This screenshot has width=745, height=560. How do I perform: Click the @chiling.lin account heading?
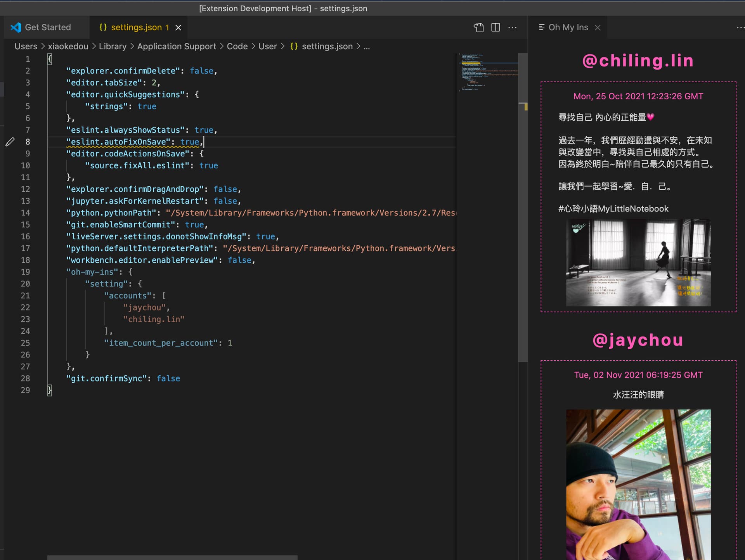[638, 61]
